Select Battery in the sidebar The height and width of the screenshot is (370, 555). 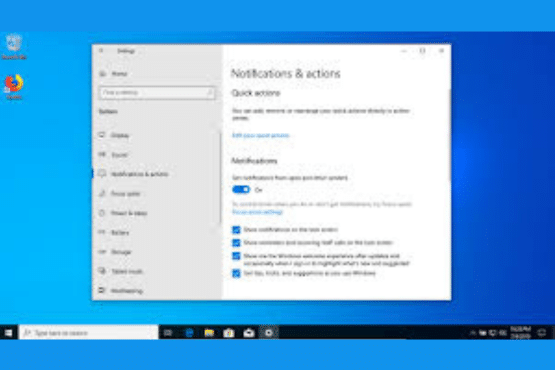[x=120, y=233]
